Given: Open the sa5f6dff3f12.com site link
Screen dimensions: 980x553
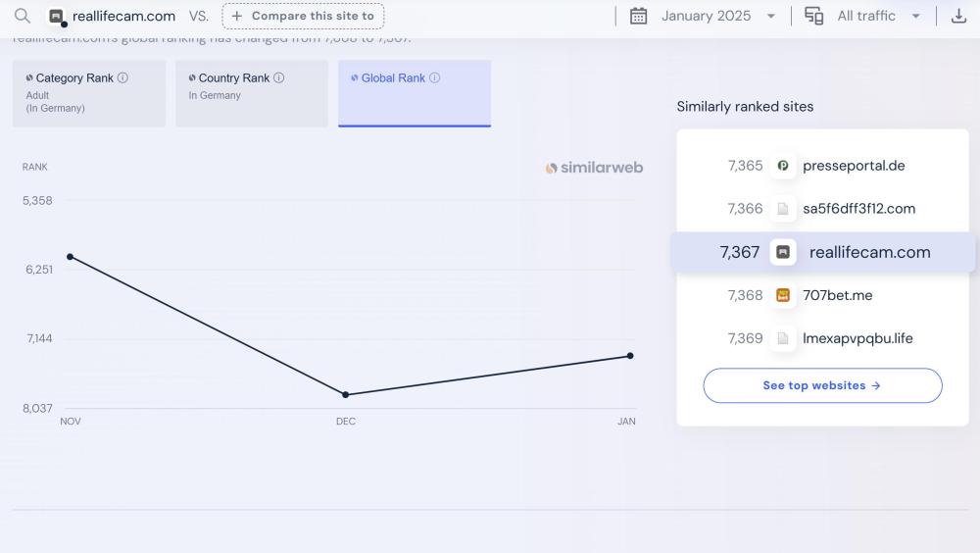Looking at the screenshot, I should pos(858,209).
